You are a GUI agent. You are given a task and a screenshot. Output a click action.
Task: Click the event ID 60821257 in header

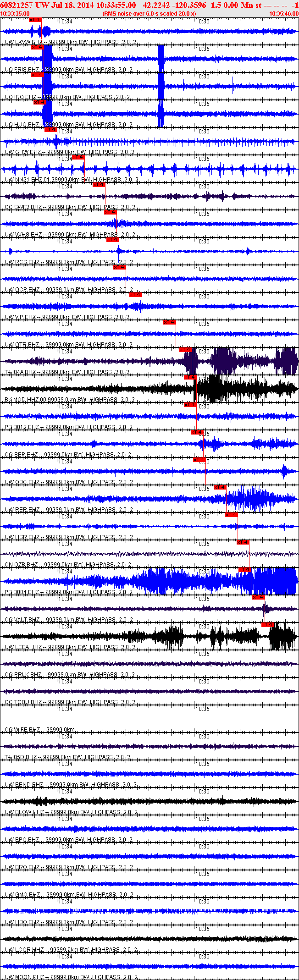[16, 5]
